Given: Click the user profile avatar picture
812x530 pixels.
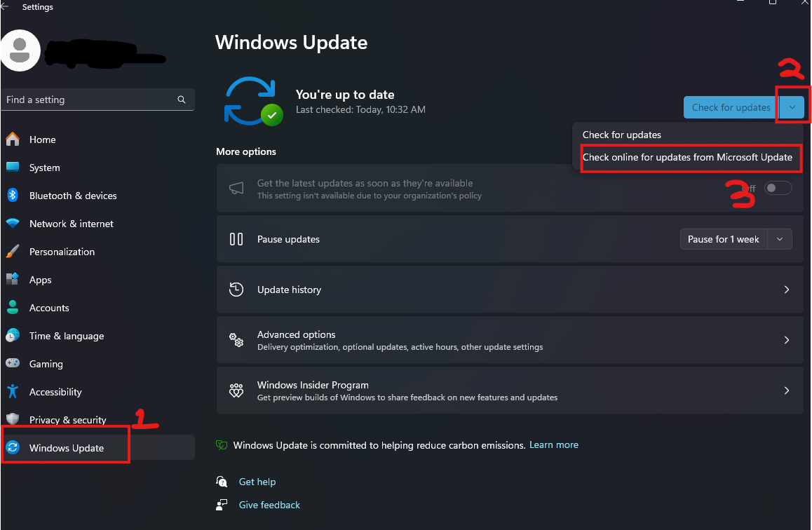Looking at the screenshot, I should [x=20, y=50].
